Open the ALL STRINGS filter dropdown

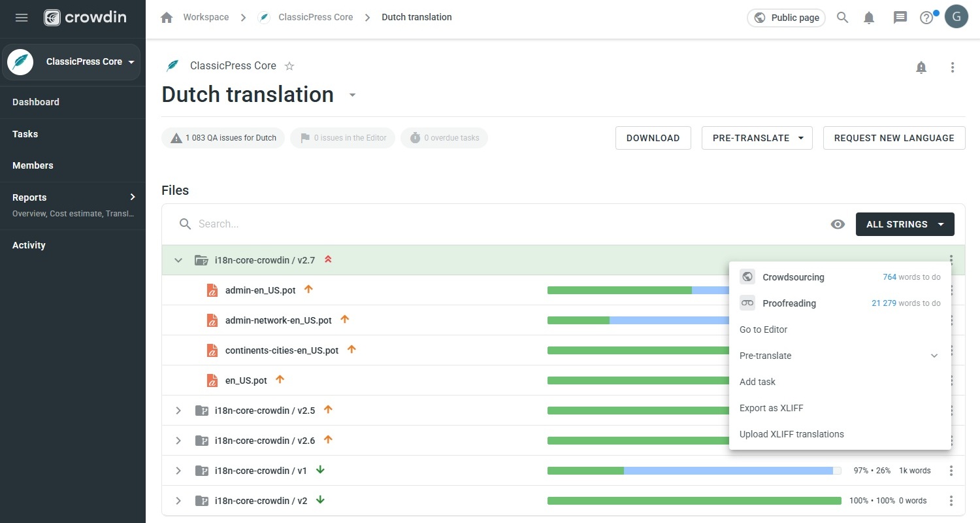pos(905,224)
